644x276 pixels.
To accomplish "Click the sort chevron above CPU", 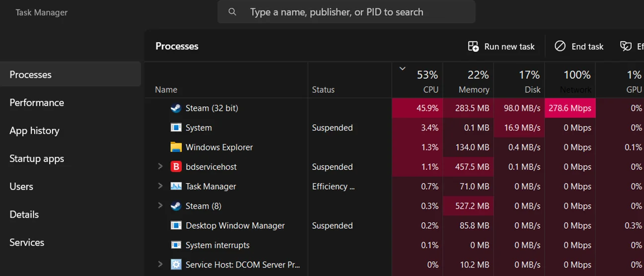I will [x=403, y=69].
